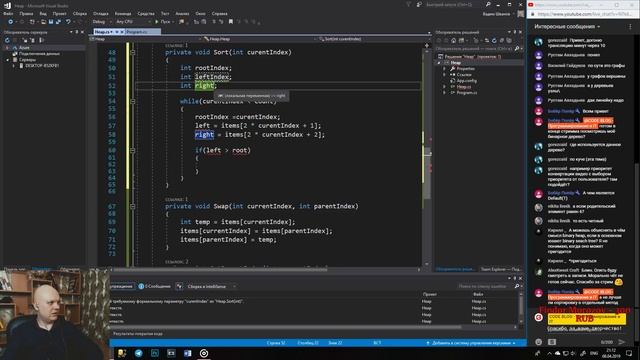Click the Solution Explorer search magnifier icon
Viewport: 640px width, 360px height.
click(517, 49)
